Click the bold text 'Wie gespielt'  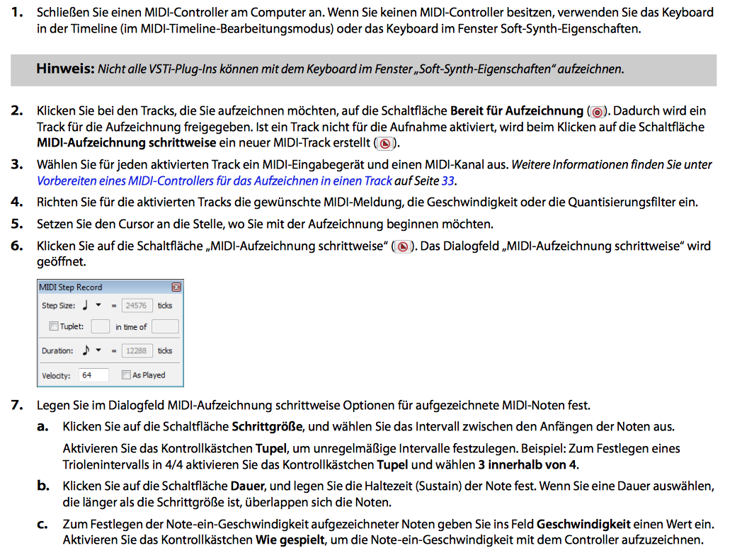click(290, 540)
